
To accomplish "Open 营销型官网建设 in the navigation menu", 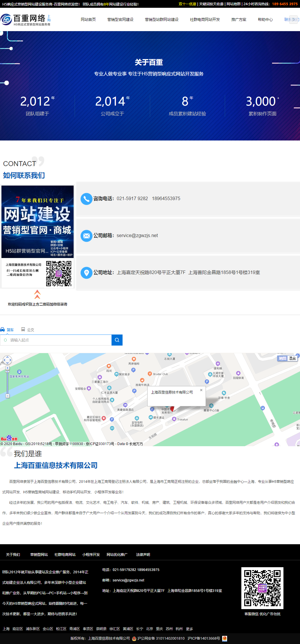I will click(x=120, y=19).
